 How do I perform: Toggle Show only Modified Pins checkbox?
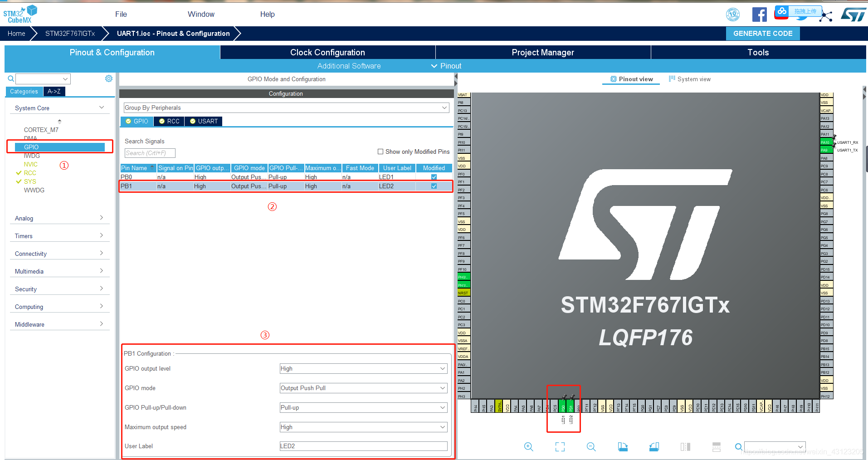click(380, 152)
